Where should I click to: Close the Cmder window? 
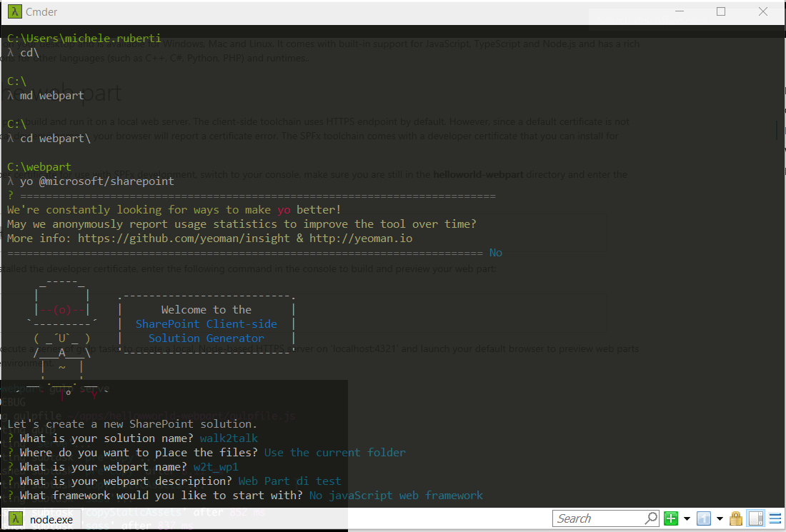click(x=763, y=11)
